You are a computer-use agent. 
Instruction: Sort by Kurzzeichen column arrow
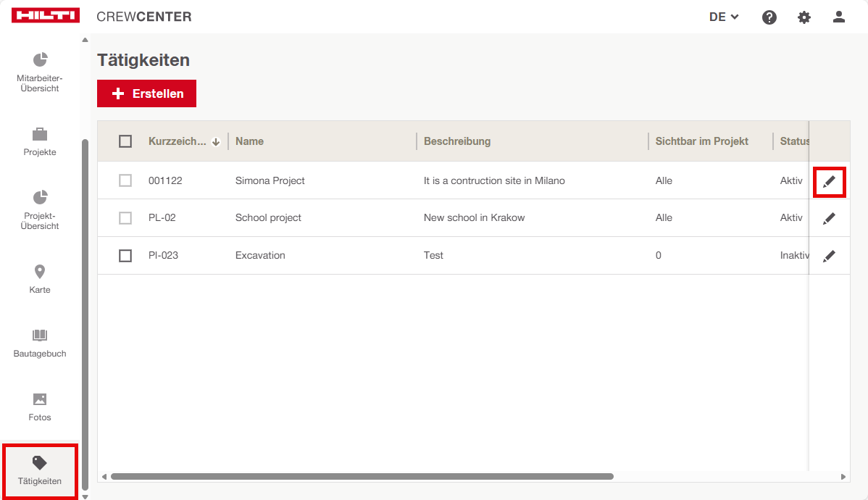(216, 142)
